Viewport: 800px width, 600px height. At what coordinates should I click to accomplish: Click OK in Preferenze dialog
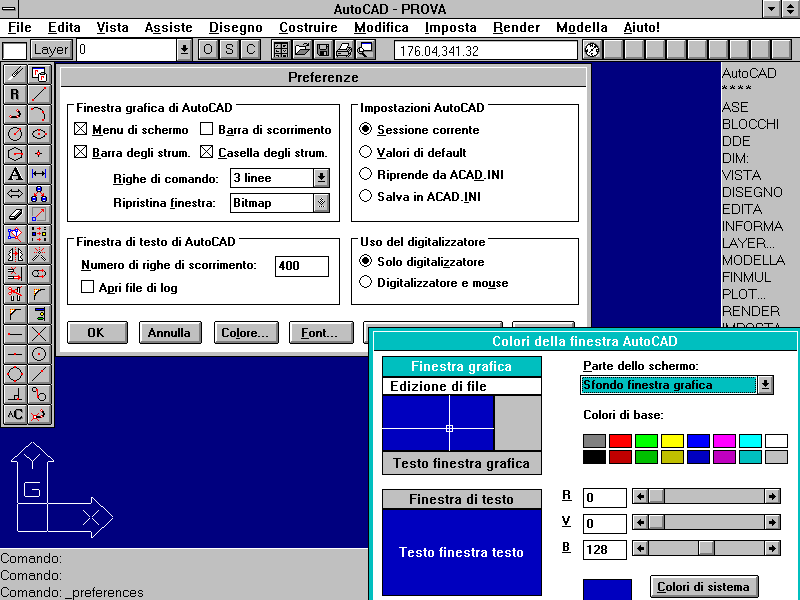(97, 333)
